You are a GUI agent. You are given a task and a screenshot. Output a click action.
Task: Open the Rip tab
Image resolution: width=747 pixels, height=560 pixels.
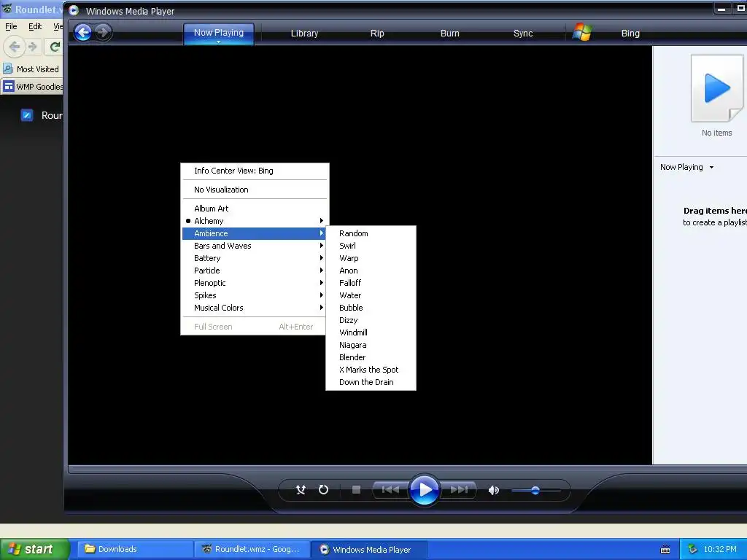click(x=377, y=34)
